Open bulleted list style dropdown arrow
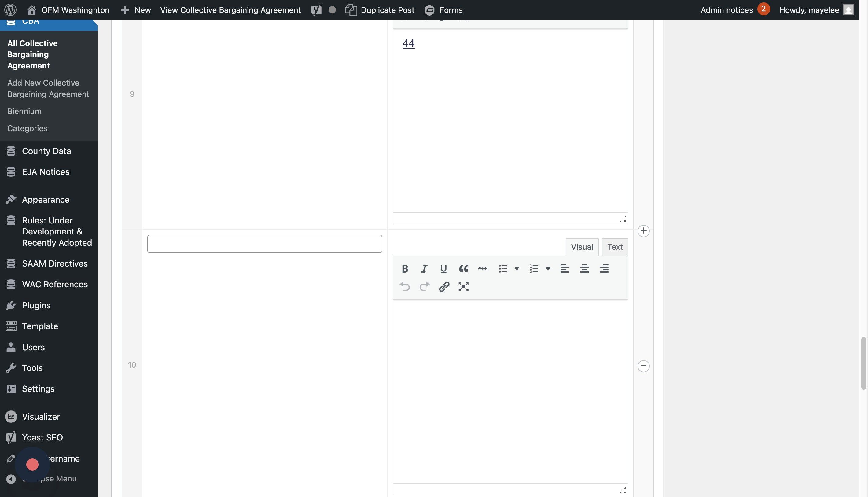Image resolution: width=868 pixels, height=497 pixels. pyautogui.click(x=517, y=269)
